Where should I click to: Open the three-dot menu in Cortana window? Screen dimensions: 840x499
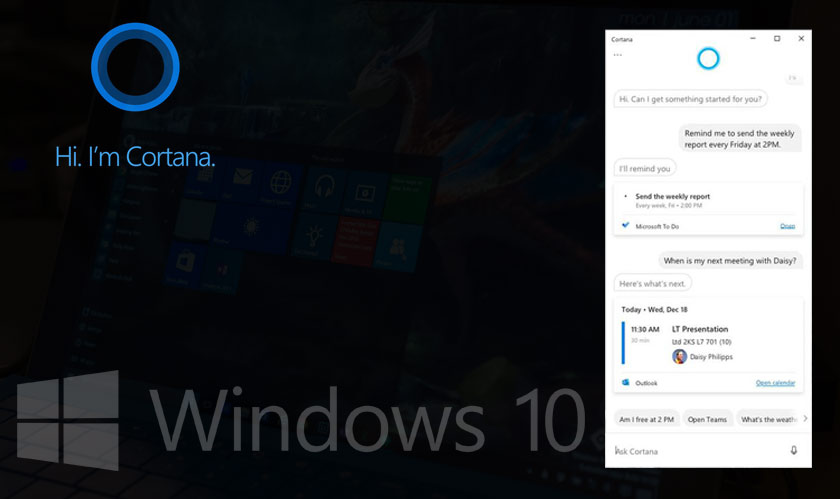point(618,55)
